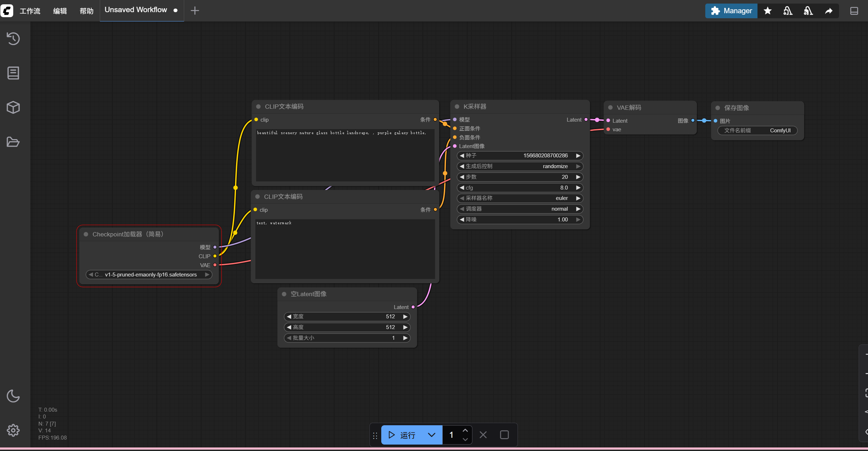
Task: Open the 工作流 menu
Action: point(30,11)
